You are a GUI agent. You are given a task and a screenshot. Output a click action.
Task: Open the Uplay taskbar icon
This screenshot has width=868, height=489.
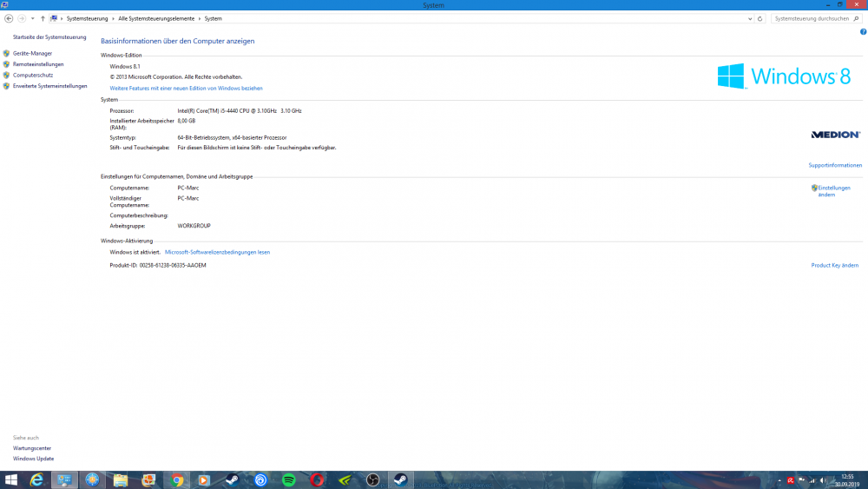pos(261,479)
